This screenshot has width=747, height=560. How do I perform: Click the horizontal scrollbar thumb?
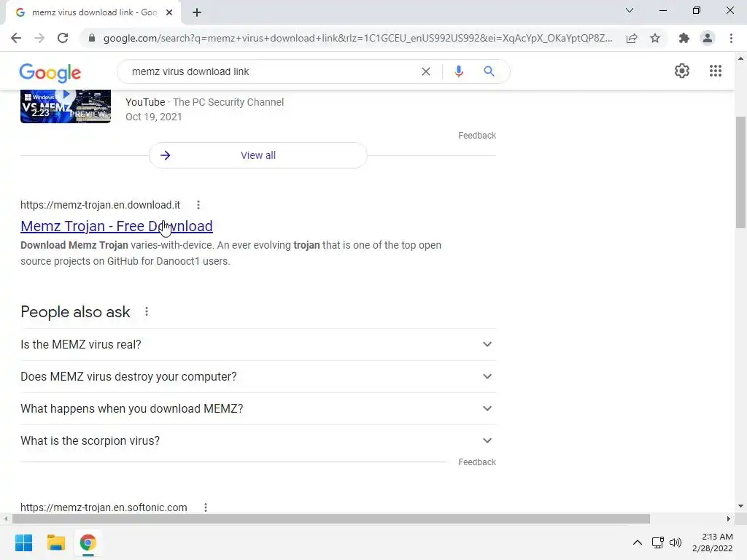pos(331,518)
